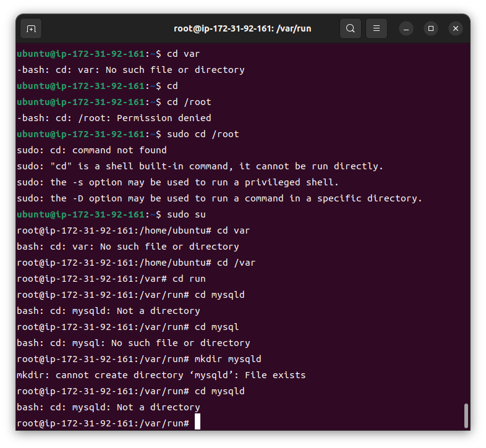This screenshot has width=486, height=448.
Task: Click the 'mkdir mysqld' command line
Action: [x=139, y=360]
